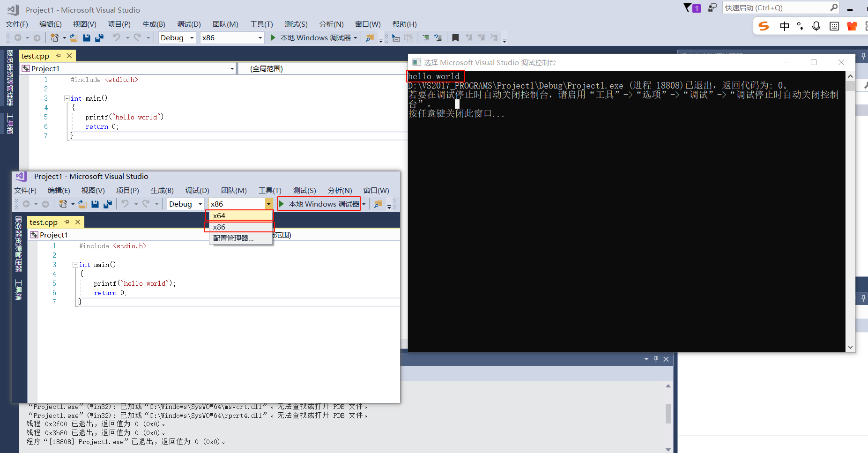Click the open file folder icon in top toolbar
The image size is (868, 453).
coord(74,37)
